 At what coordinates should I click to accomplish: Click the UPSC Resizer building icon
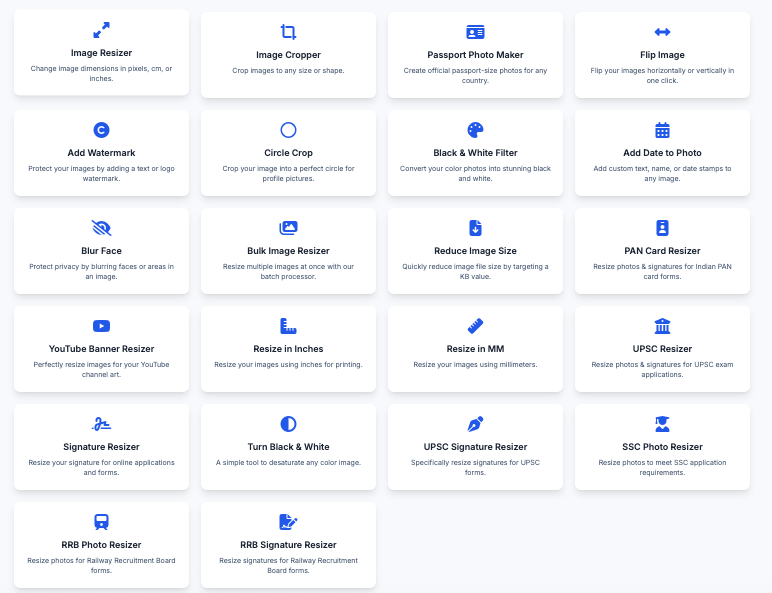[662, 326]
